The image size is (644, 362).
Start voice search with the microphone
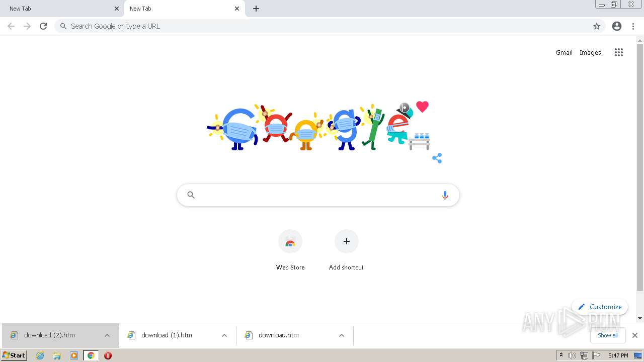click(445, 195)
